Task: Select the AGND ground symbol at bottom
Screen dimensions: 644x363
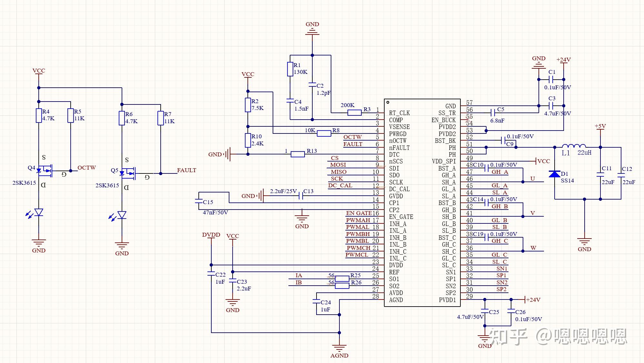Action: coord(339,348)
